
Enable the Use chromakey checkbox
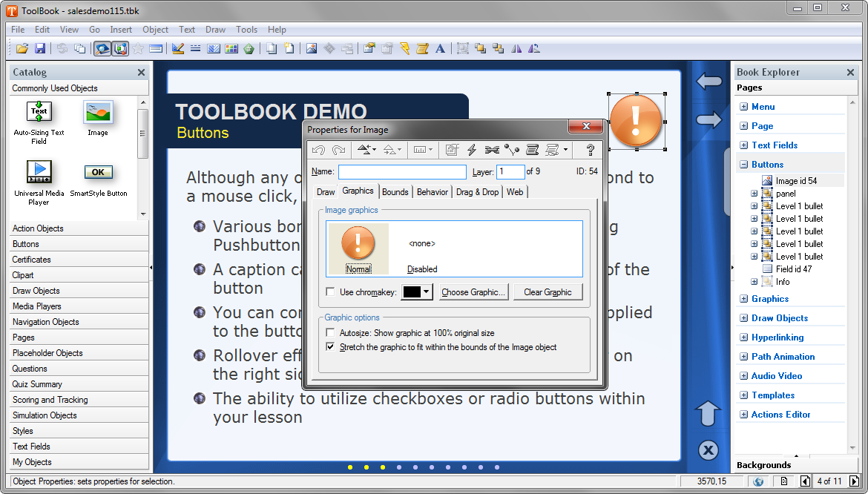point(331,292)
